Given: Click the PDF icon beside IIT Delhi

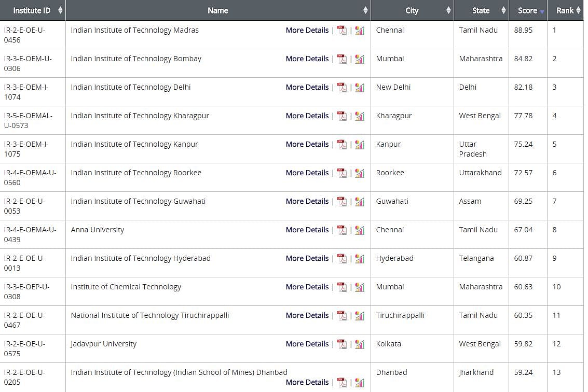Looking at the screenshot, I should click(x=342, y=88).
